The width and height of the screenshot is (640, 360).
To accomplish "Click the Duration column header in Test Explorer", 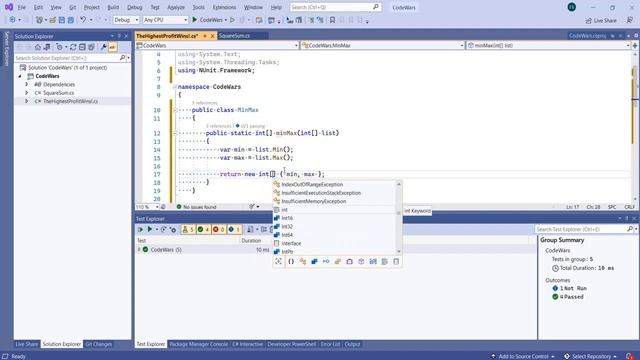I will [x=251, y=240].
